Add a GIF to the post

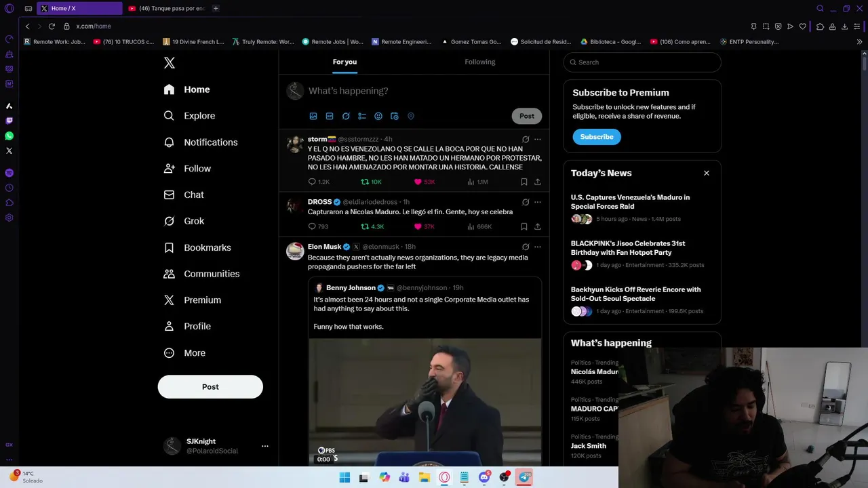[330, 116]
